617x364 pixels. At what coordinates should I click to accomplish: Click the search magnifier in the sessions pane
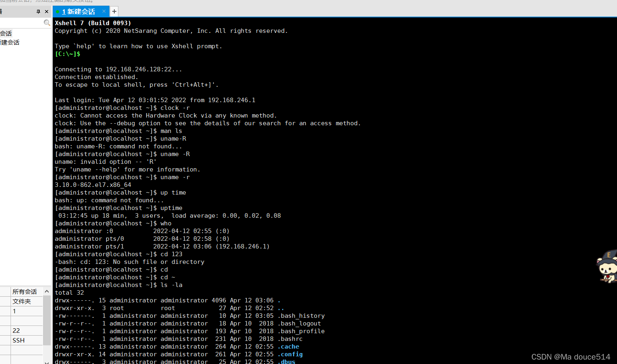pos(47,22)
